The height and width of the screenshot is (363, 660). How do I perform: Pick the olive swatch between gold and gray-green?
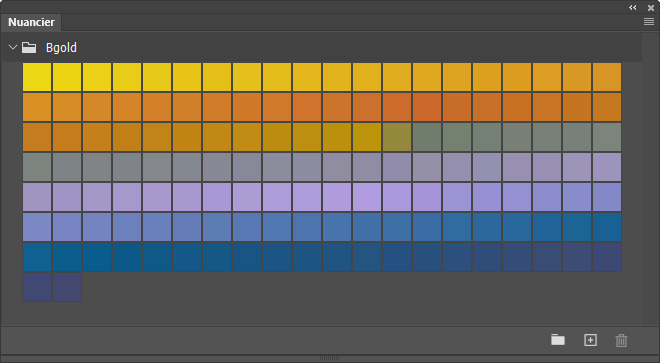pyautogui.click(x=397, y=137)
